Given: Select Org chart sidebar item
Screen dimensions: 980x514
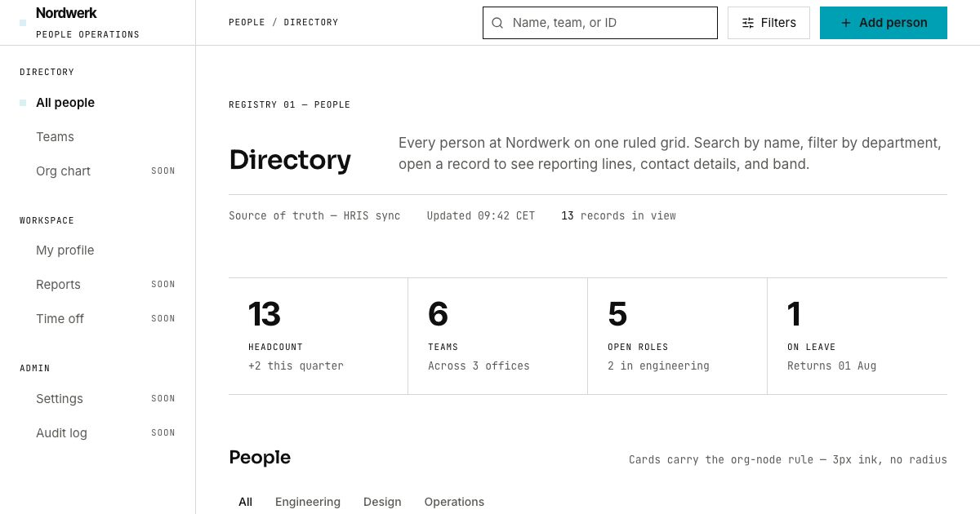Looking at the screenshot, I should tap(98, 171).
